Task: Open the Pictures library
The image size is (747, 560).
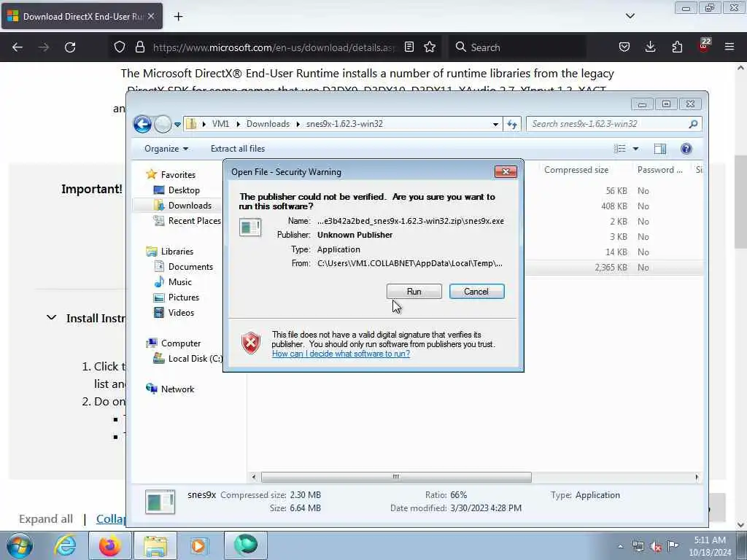Action: pyautogui.click(x=183, y=297)
